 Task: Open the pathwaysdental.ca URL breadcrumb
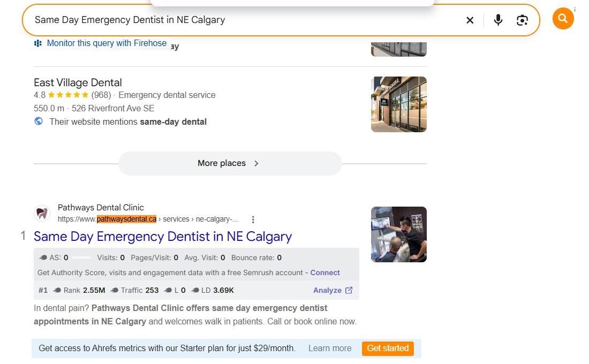(x=148, y=219)
